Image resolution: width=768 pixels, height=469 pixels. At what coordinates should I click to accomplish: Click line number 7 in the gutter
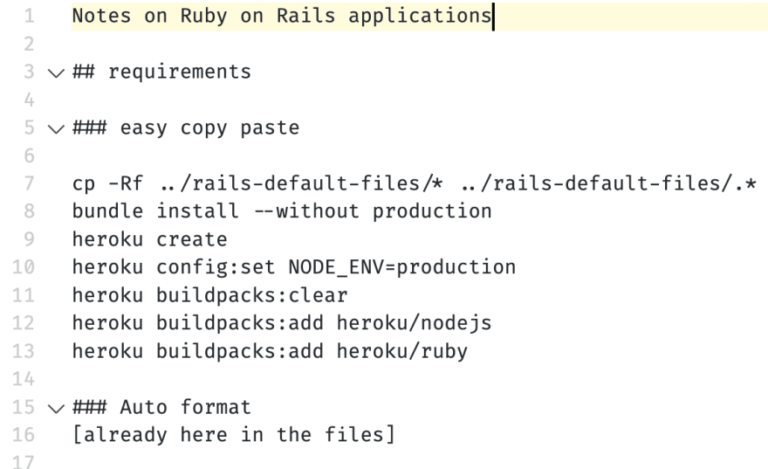pos(29,184)
